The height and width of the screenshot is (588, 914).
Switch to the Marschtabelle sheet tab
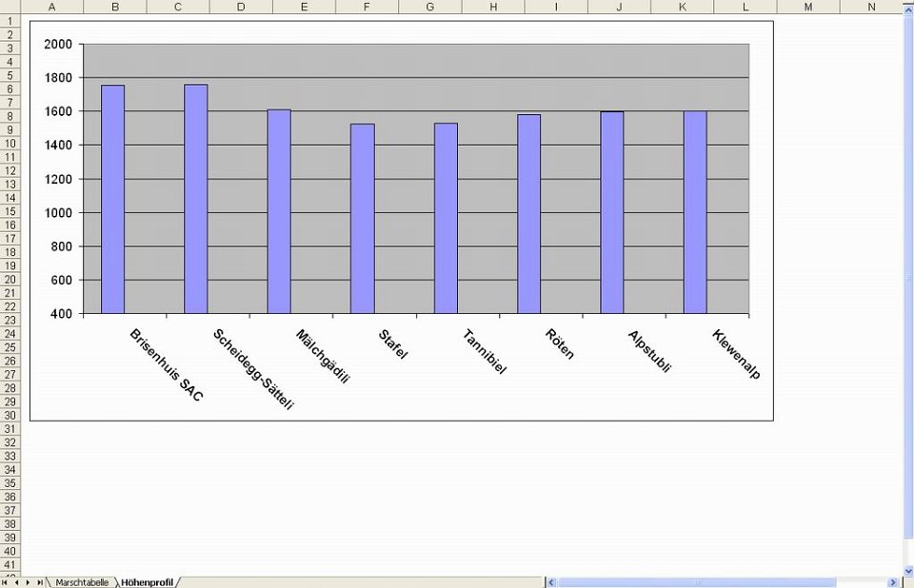82,582
